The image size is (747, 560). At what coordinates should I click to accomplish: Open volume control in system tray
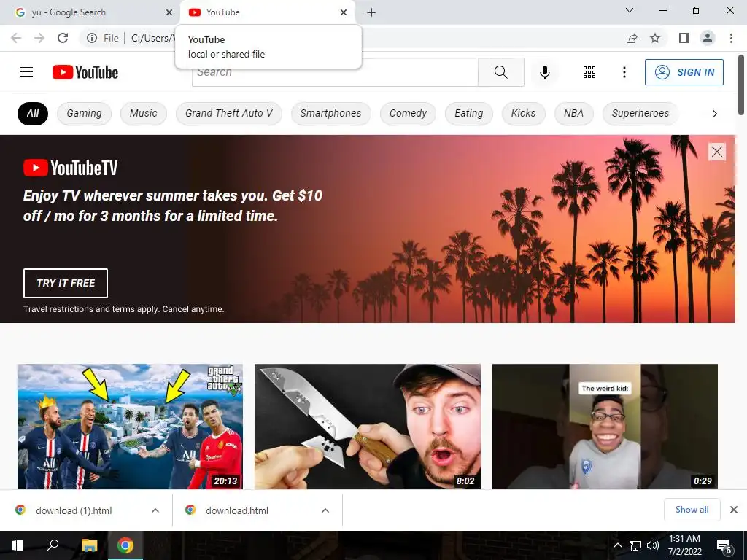(x=653, y=545)
